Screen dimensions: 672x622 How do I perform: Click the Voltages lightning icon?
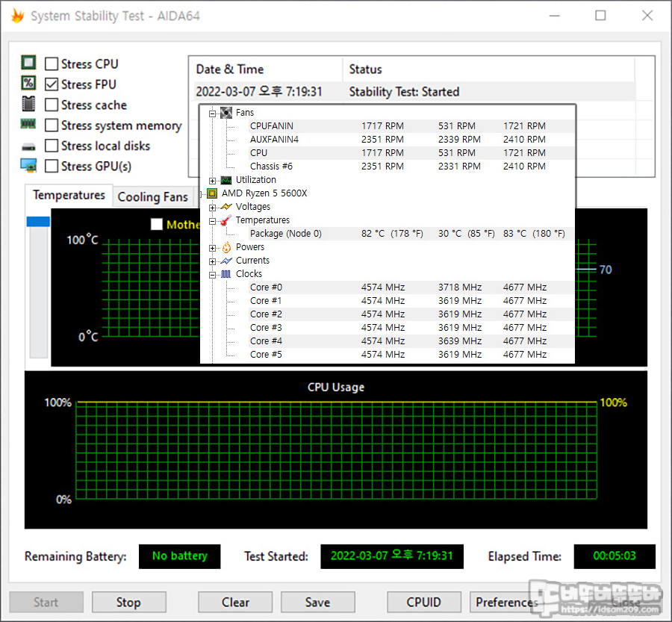point(225,207)
